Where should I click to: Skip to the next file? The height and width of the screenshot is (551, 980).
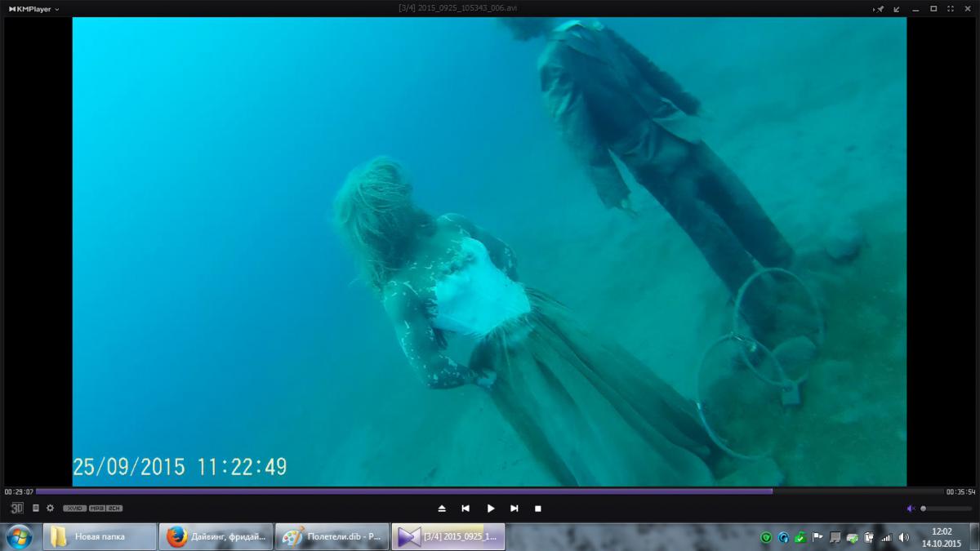pos(514,509)
